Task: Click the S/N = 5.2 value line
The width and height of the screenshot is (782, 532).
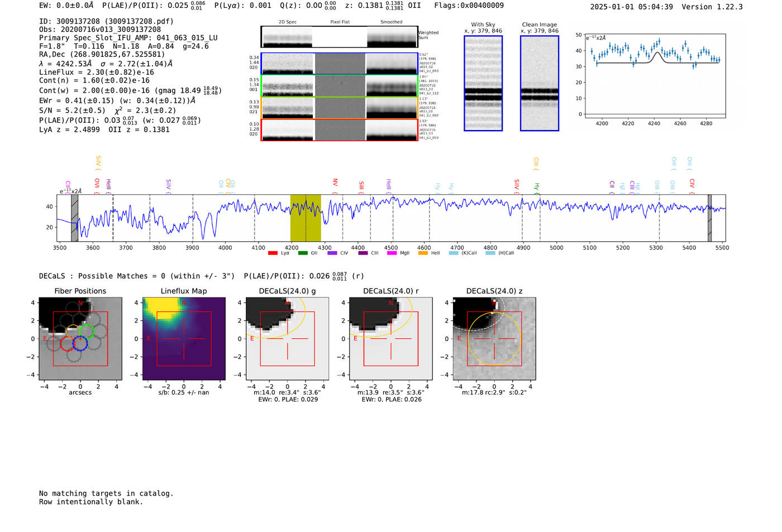Action: pyautogui.click(x=108, y=111)
